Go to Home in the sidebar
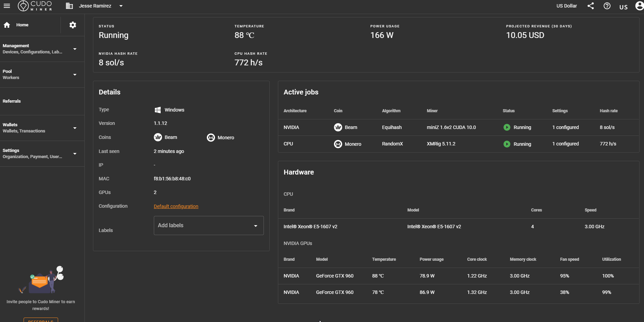Screen dimensions: 644x322 pyautogui.click(x=22, y=25)
